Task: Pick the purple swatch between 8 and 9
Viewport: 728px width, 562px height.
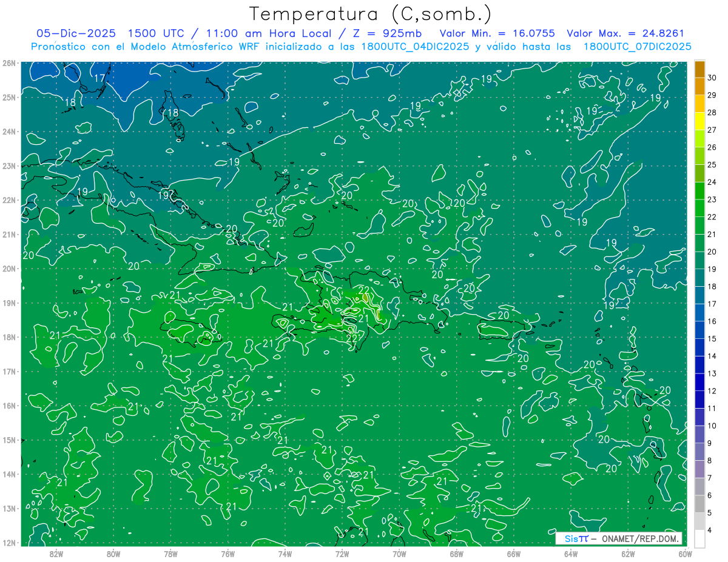Action: (699, 452)
